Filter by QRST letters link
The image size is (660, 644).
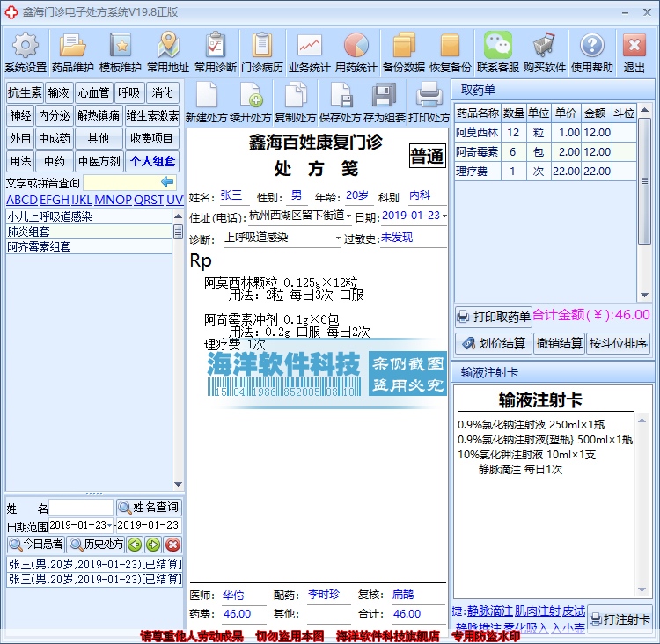[149, 200]
